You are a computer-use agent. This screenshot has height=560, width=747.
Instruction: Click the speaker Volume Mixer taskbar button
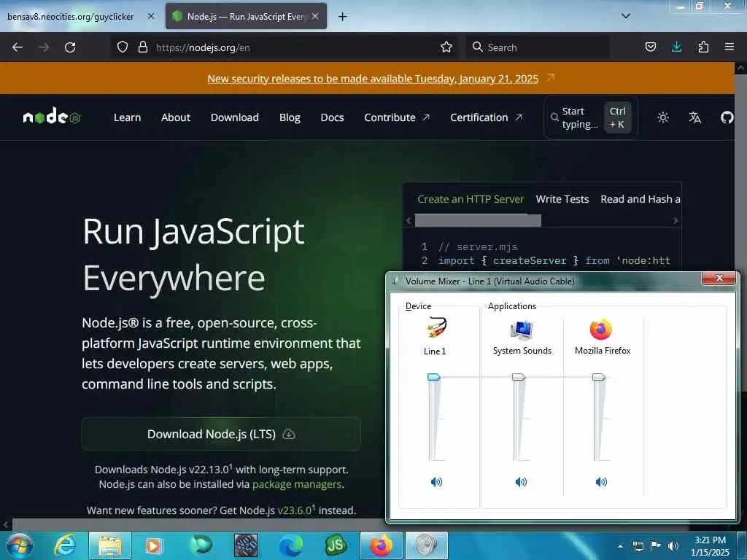click(426, 545)
